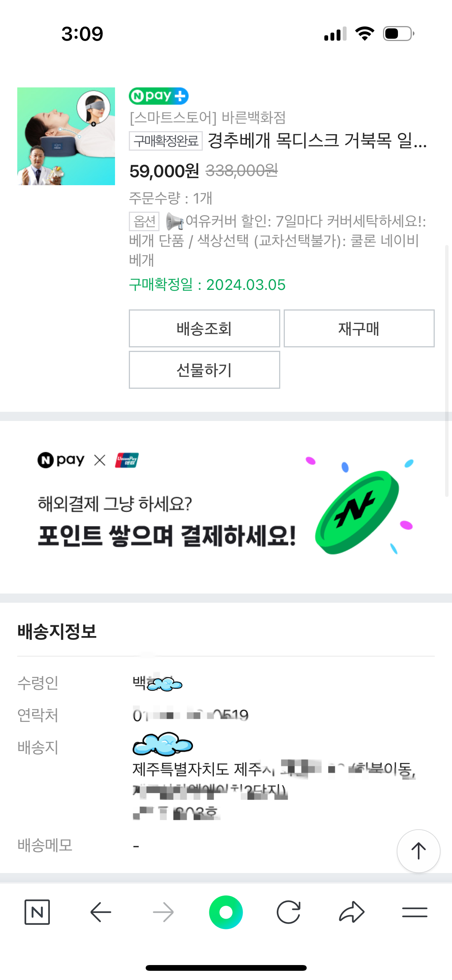The width and height of the screenshot is (452, 980).
Task: Open the 바른백화점 smart store link
Action: point(207,117)
